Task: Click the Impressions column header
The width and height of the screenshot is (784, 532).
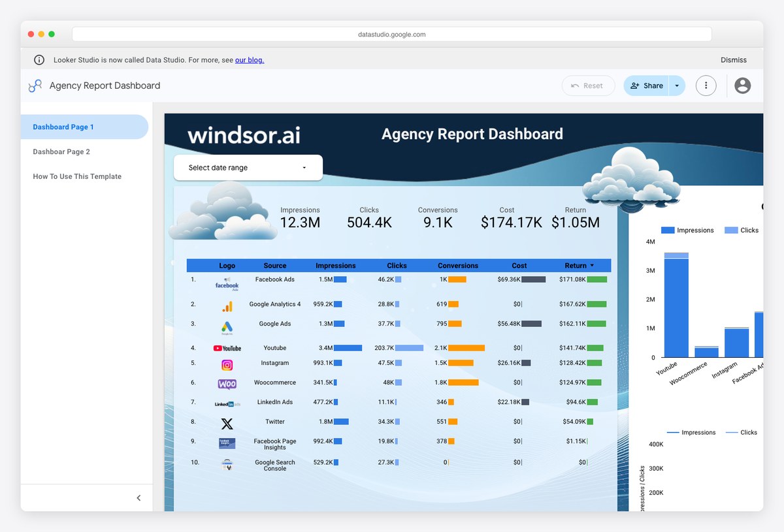Action: (336, 266)
